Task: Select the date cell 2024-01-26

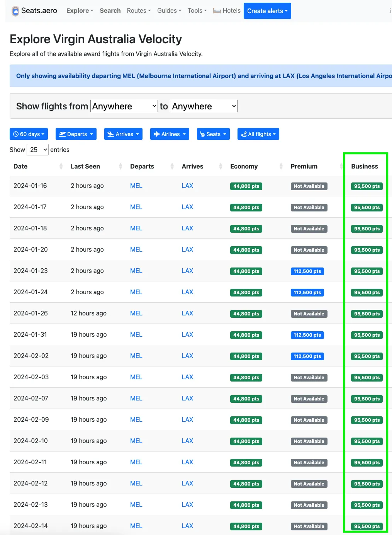Action: [31, 314]
